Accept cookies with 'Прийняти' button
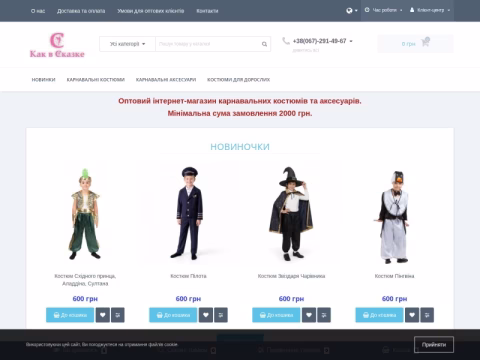 click(x=434, y=345)
